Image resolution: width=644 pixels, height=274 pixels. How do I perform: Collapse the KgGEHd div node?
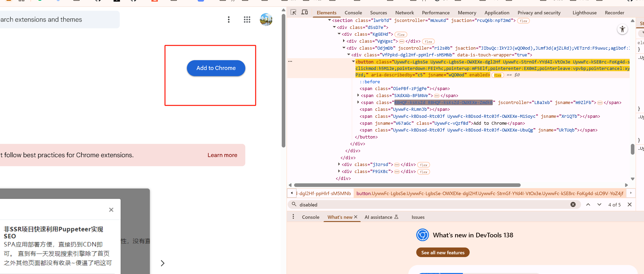coord(339,34)
